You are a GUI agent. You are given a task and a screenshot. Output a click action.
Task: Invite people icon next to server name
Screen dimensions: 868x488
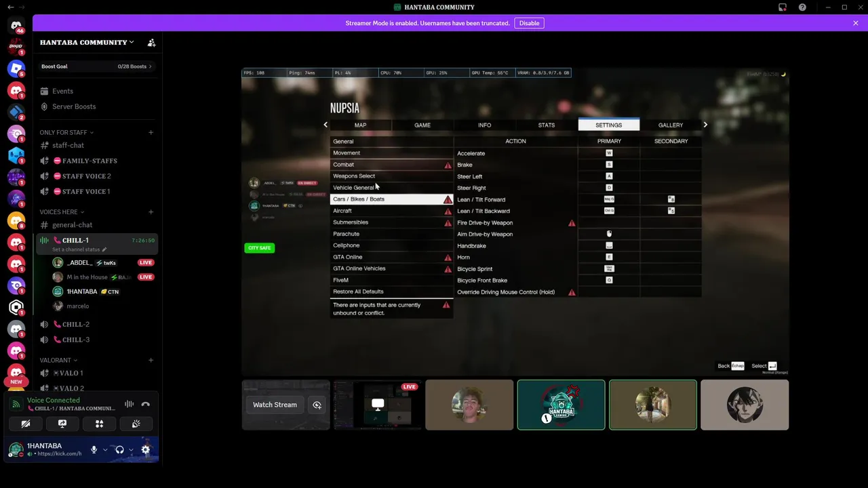pyautogui.click(x=151, y=42)
